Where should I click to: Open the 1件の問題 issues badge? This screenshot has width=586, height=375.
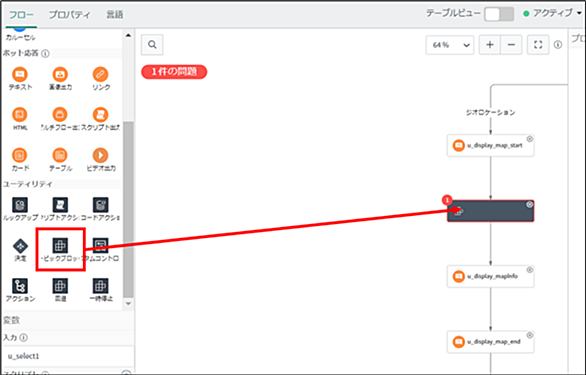174,71
